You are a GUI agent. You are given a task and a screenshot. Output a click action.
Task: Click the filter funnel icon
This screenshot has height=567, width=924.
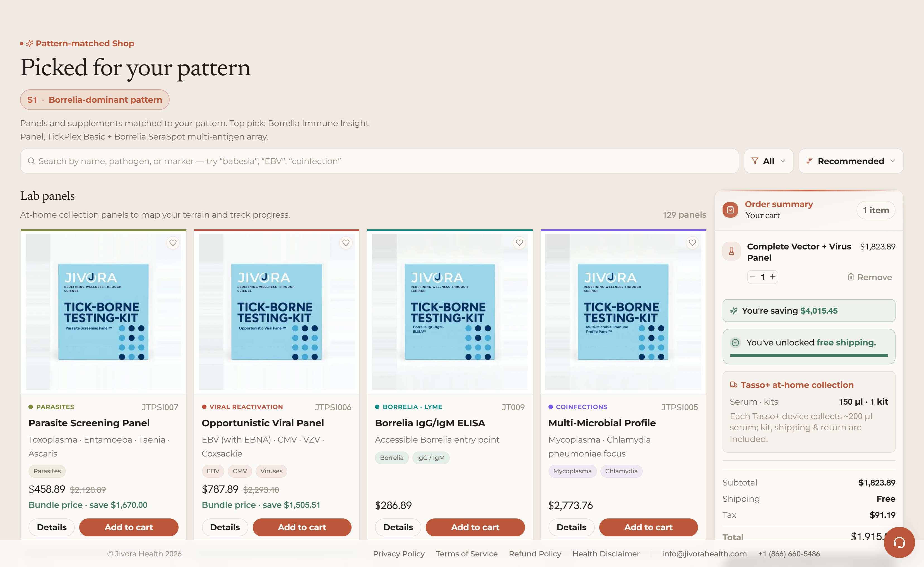tap(755, 161)
